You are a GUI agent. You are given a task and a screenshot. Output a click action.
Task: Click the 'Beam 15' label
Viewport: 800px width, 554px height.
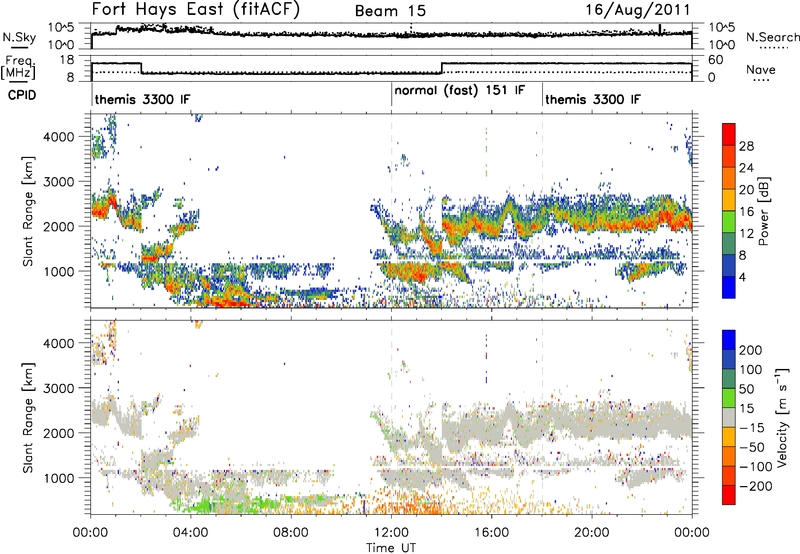tap(390, 11)
